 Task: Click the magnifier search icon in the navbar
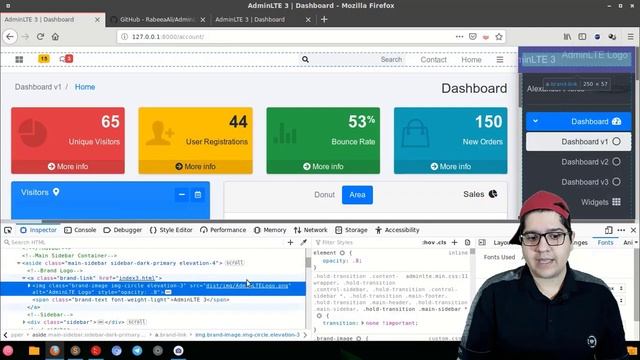(305, 59)
